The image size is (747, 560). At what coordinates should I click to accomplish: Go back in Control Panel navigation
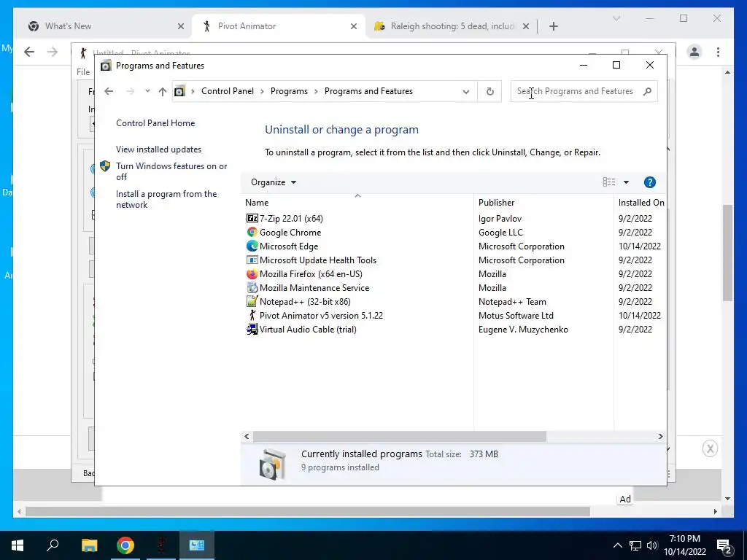[x=109, y=91]
